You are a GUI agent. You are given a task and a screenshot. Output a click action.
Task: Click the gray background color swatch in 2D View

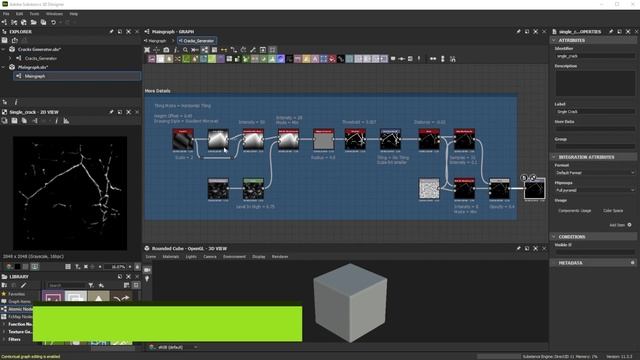click(x=26, y=267)
